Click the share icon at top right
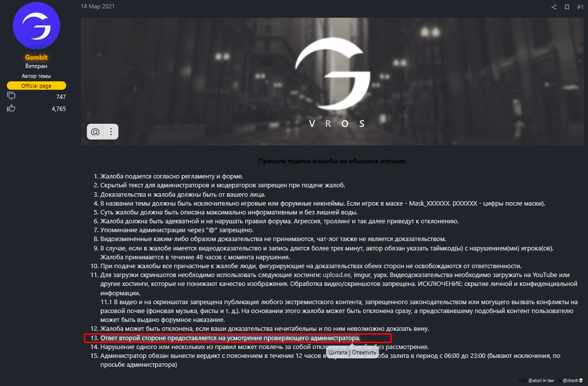Screen dimensions: 588x386 point(554,7)
